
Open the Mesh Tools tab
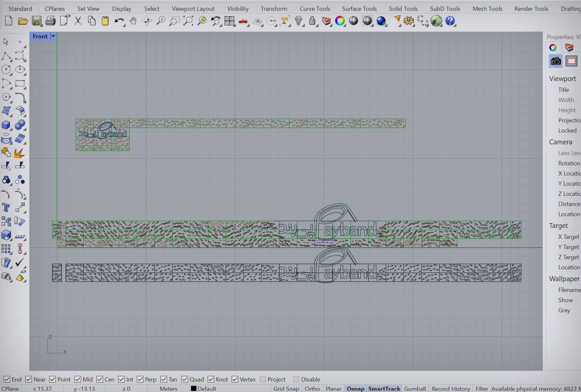pyautogui.click(x=487, y=9)
